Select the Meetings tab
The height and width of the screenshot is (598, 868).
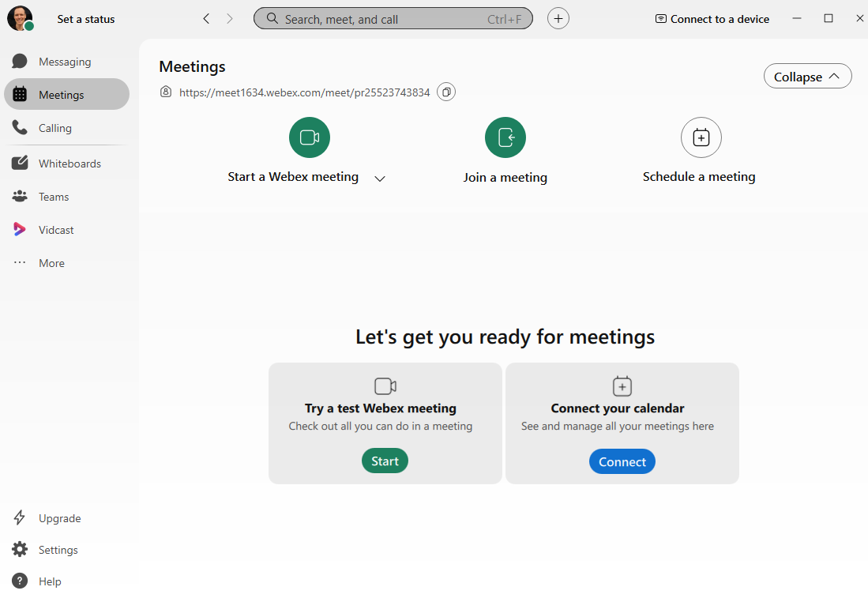click(x=66, y=94)
